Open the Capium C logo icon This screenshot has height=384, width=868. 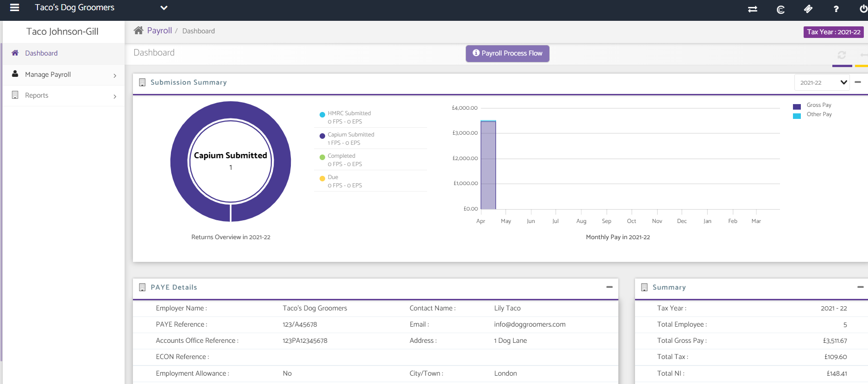[x=780, y=9]
